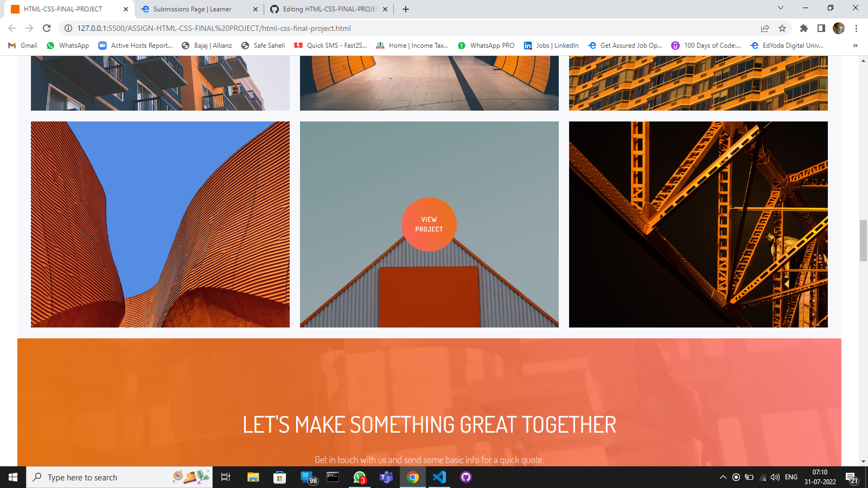868x488 pixels.
Task: Open the Extensions puzzle-piece icon
Action: 804,29
